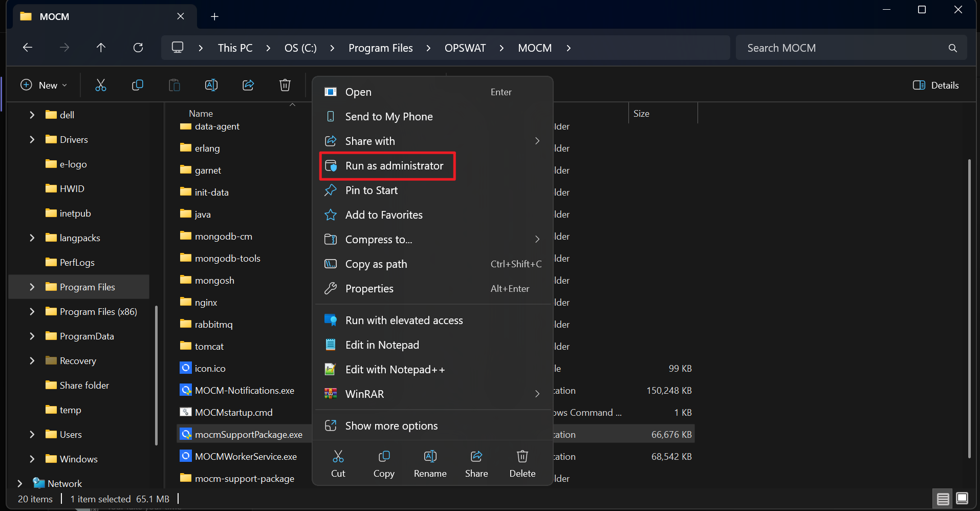Click This PC in the breadcrumb

pyautogui.click(x=235, y=48)
